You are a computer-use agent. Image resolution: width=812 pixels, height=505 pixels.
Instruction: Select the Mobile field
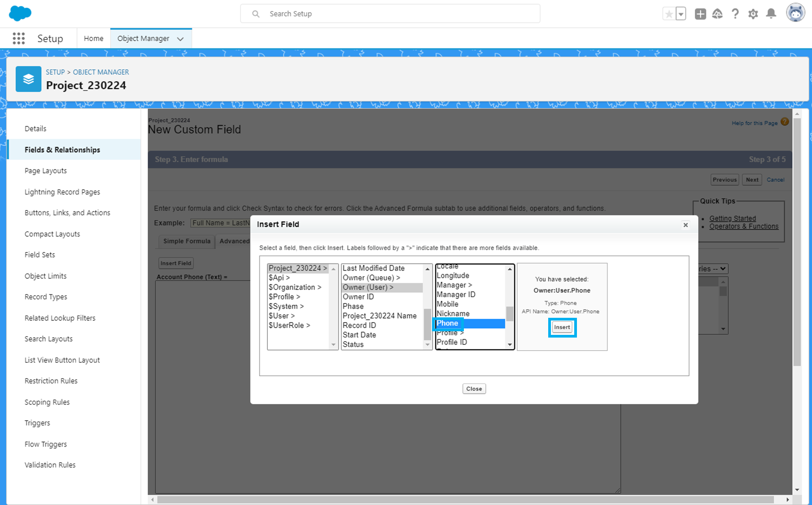pos(471,304)
